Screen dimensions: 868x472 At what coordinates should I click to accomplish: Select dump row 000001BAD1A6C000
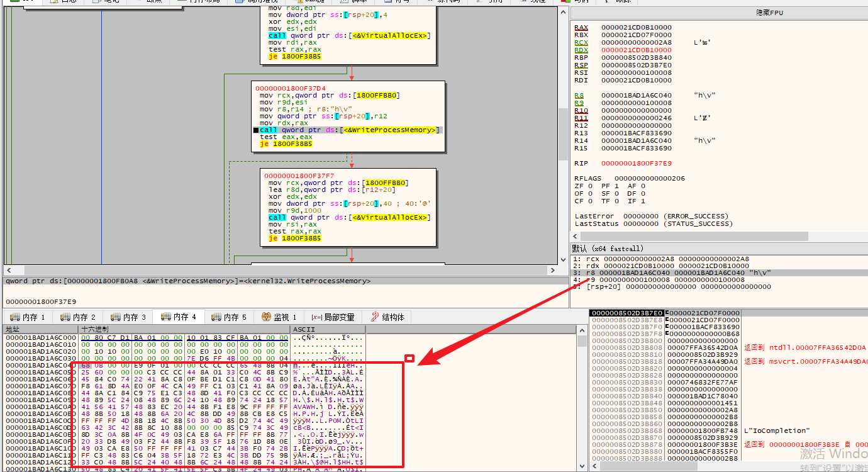(184, 338)
